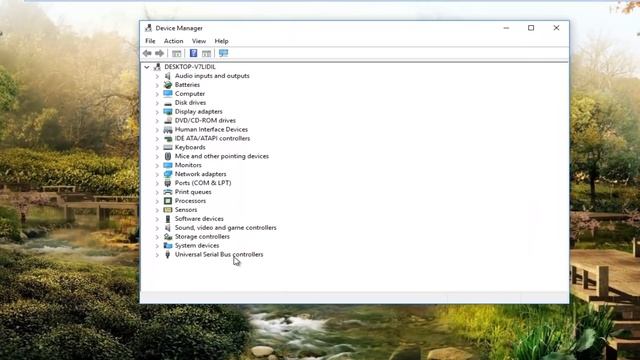Viewport: 640px width, 360px height.
Task: Click the System devices folder icon
Action: [168, 245]
